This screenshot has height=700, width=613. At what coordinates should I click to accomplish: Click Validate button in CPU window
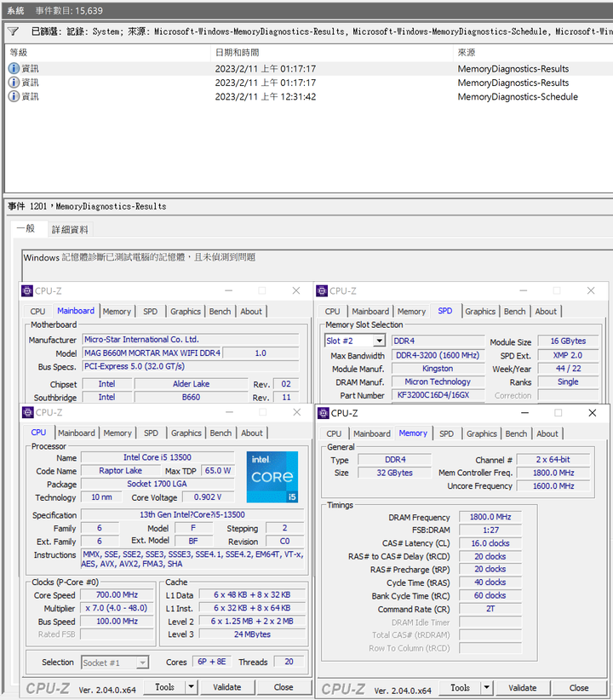(x=227, y=687)
